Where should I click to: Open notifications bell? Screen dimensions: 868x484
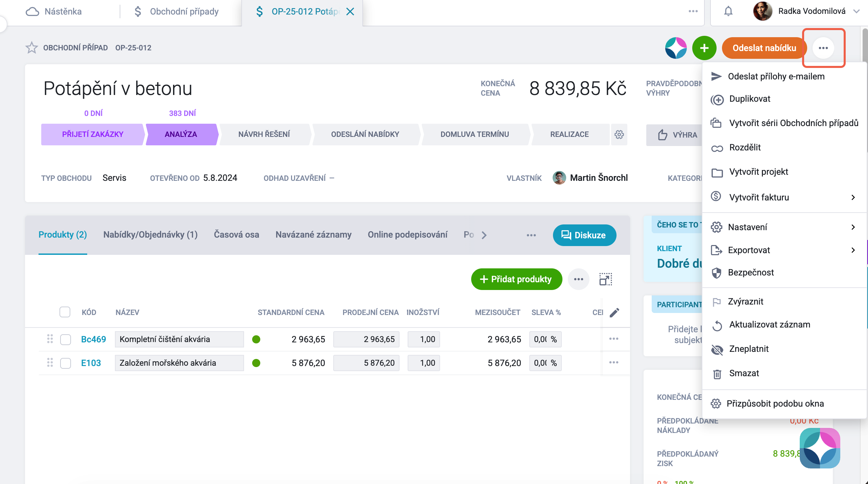pos(728,11)
